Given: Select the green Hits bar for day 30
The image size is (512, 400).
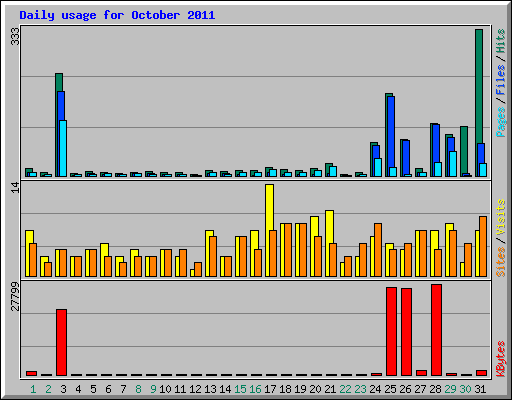Looking at the screenshot, I should [464, 150].
